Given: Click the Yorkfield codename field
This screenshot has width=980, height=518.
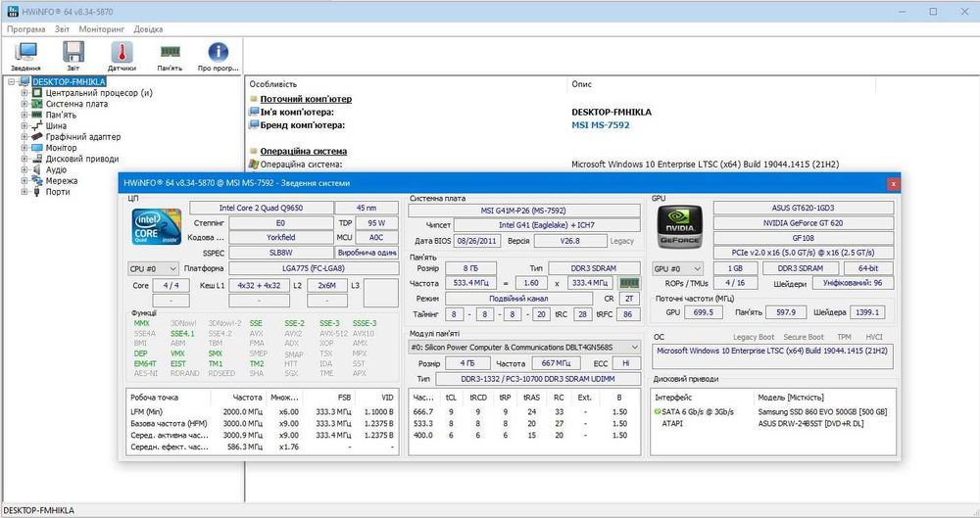Looking at the screenshot, I should 281,237.
